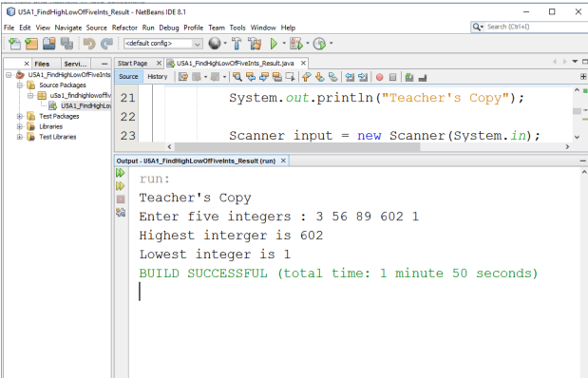Image resolution: width=588 pixels, height=378 pixels.
Task: Click the Profile Project clock icon
Action: click(319, 44)
